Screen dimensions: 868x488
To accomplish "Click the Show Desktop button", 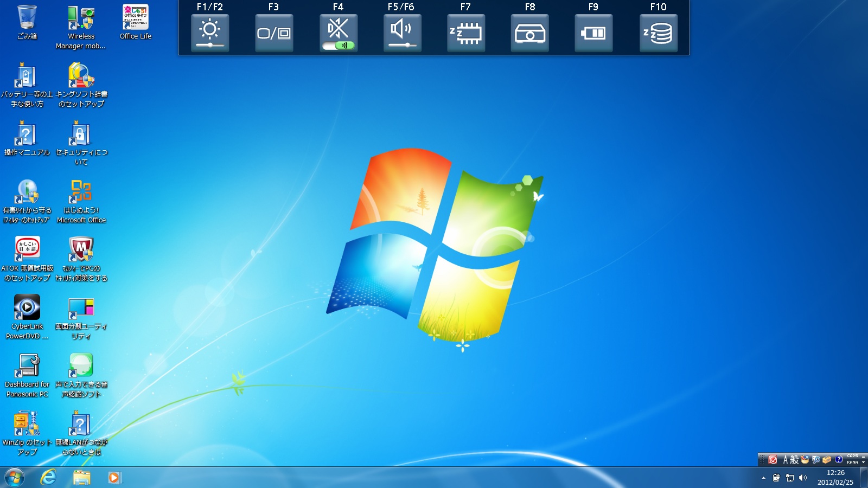I will pyautogui.click(x=864, y=478).
